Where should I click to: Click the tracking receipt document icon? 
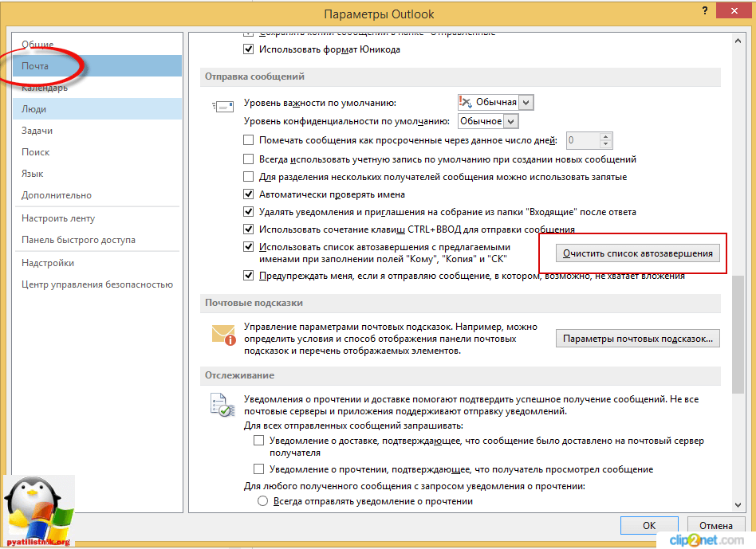pyautogui.click(x=222, y=405)
